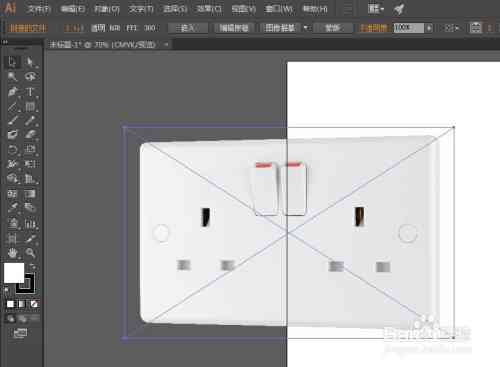Open the 文件(F) menu
The image size is (500, 367).
pos(39,9)
